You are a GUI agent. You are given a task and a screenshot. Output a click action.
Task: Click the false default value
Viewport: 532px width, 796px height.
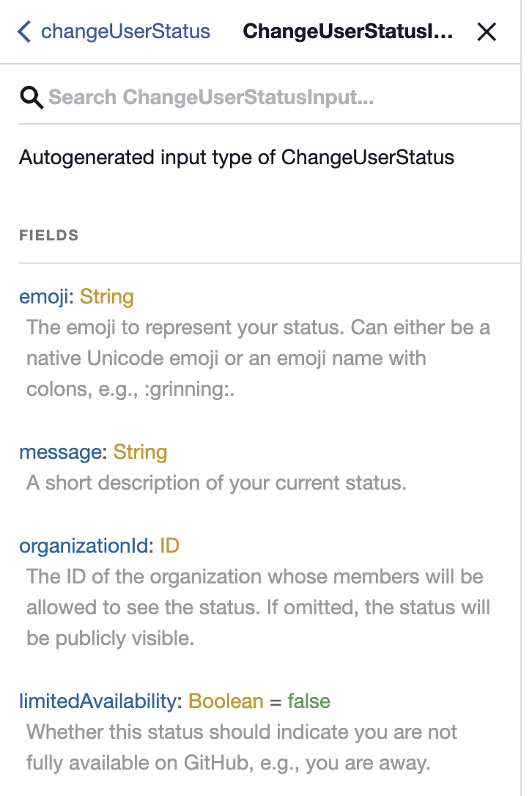point(309,701)
